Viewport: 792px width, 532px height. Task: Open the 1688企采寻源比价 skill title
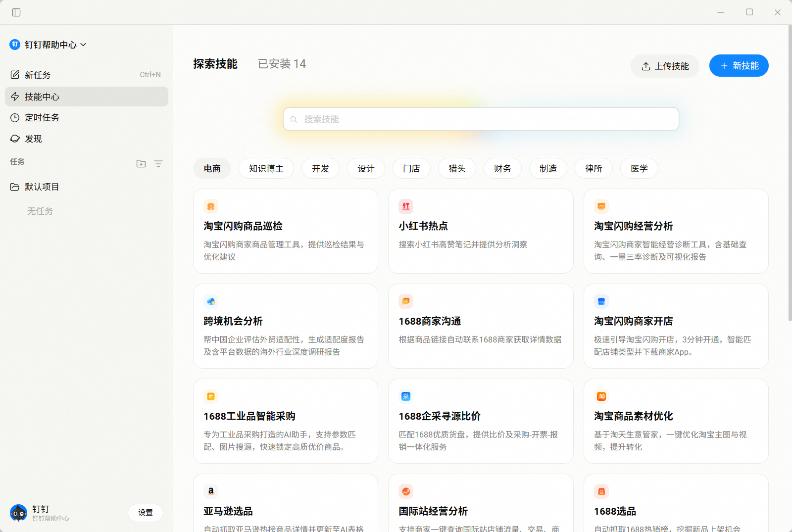(440, 416)
